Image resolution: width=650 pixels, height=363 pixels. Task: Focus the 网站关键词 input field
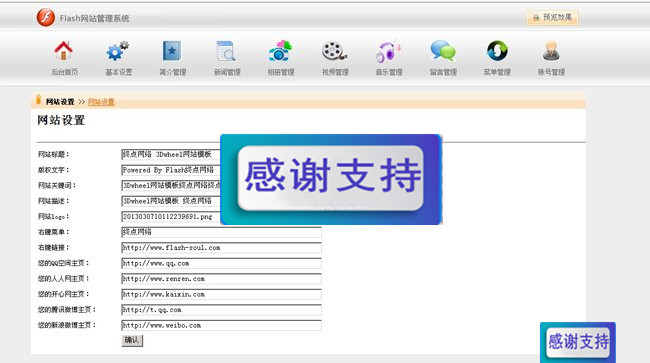171,185
